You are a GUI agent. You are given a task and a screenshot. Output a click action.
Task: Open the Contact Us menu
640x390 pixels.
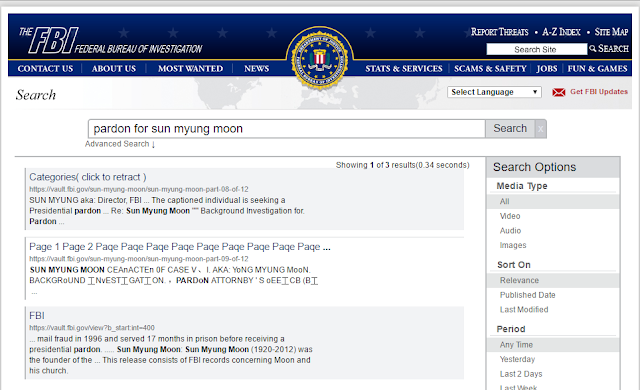(x=45, y=69)
